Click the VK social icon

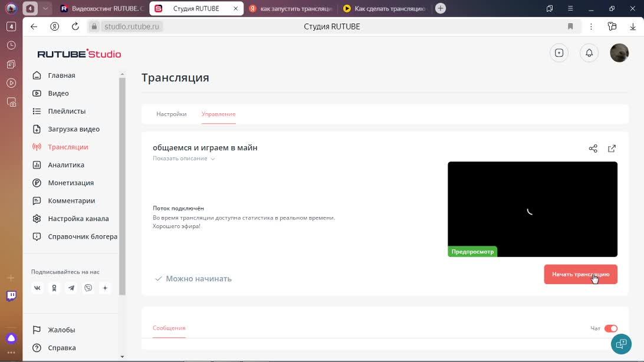coord(37,288)
